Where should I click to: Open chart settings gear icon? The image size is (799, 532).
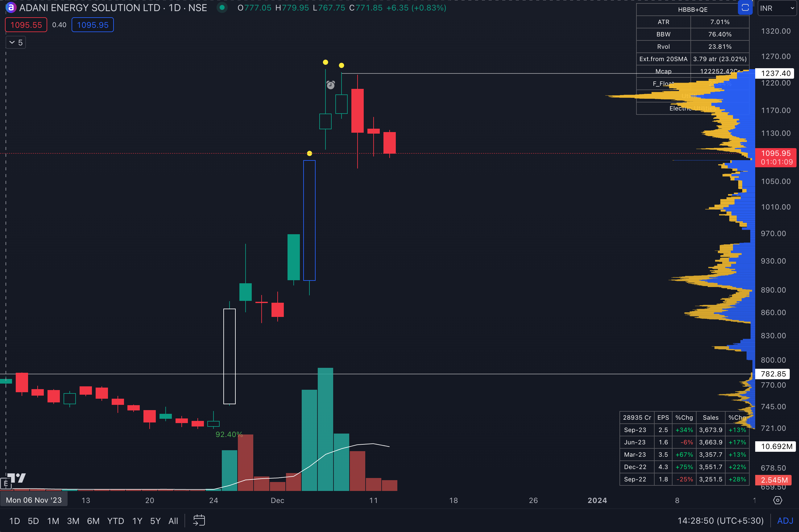point(778,501)
